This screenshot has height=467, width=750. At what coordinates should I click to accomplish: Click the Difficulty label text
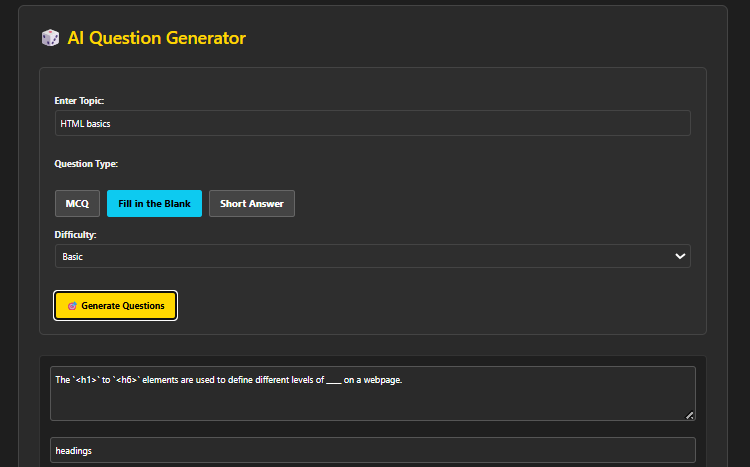(x=75, y=234)
